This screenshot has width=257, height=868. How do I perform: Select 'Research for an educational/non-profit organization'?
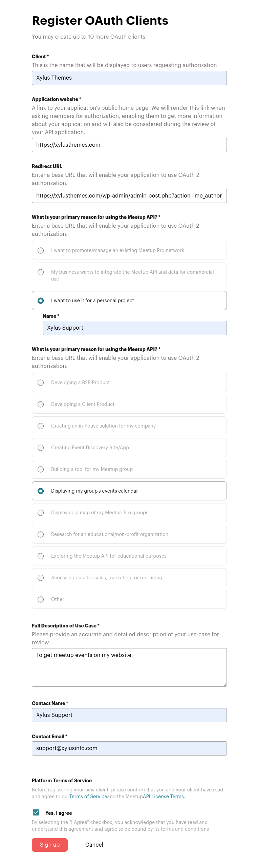[41, 534]
